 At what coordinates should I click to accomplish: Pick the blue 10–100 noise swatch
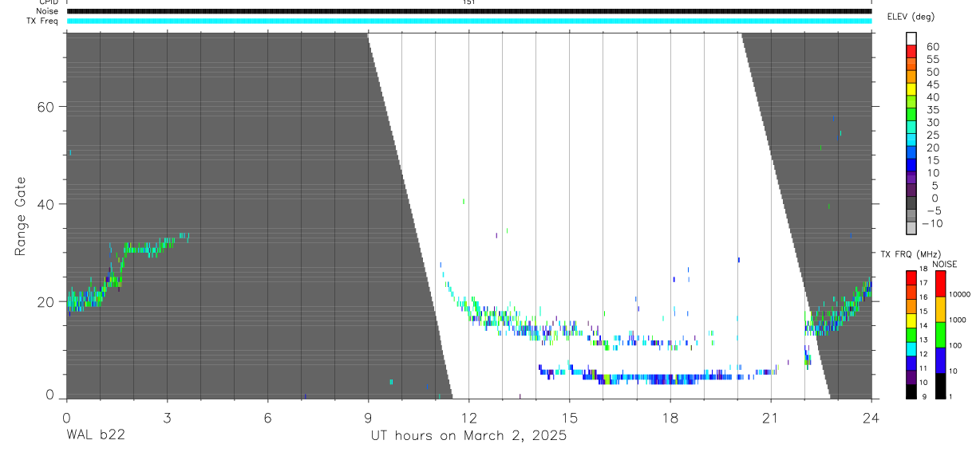(939, 360)
